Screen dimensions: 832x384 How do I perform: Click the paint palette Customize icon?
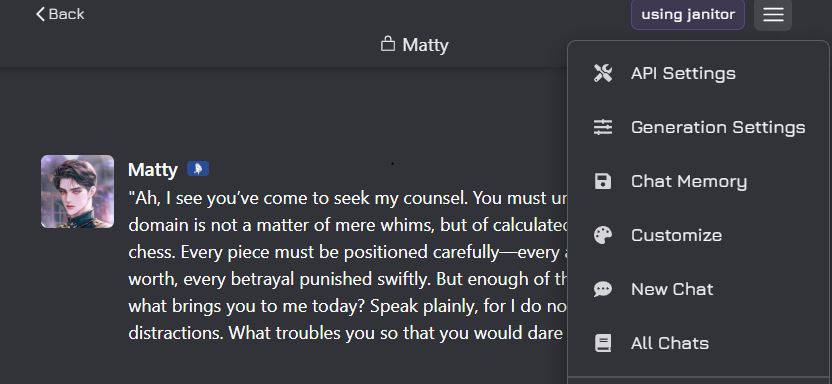coord(603,235)
